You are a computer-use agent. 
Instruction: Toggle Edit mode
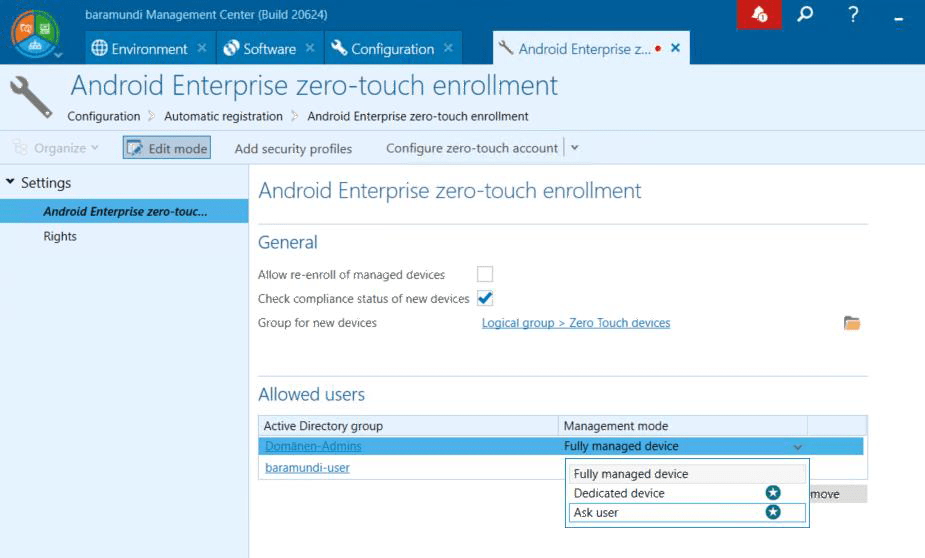tap(167, 148)
